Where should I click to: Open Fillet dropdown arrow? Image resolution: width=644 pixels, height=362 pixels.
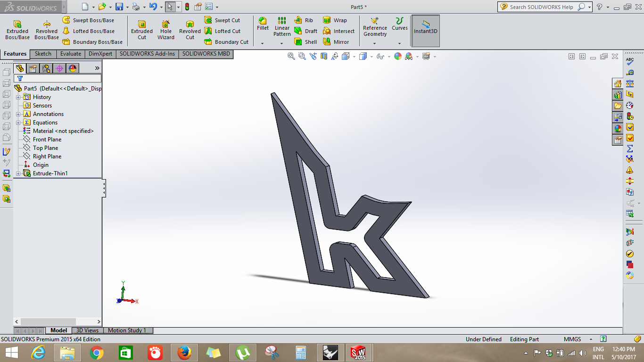263,43
